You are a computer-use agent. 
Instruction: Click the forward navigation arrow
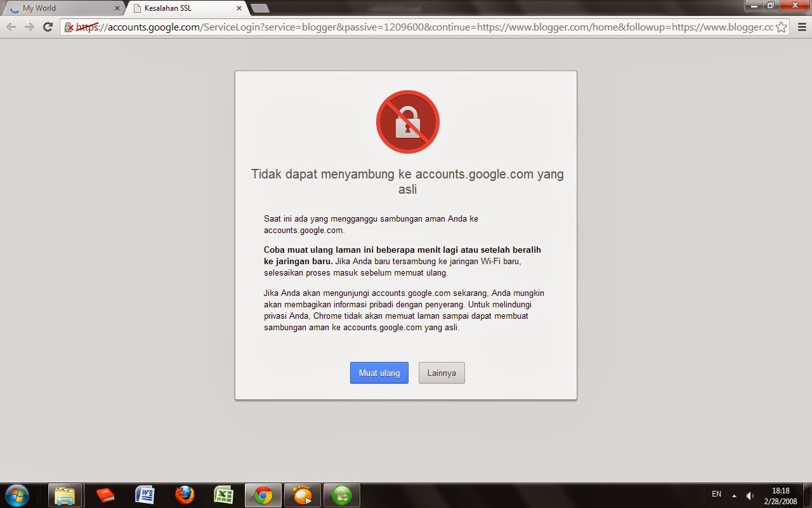coord(29,27)
